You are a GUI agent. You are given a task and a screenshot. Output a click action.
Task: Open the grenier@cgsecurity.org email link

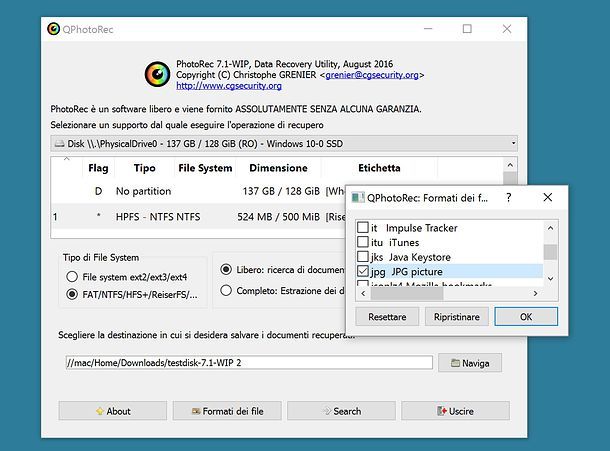click(372, 75)
